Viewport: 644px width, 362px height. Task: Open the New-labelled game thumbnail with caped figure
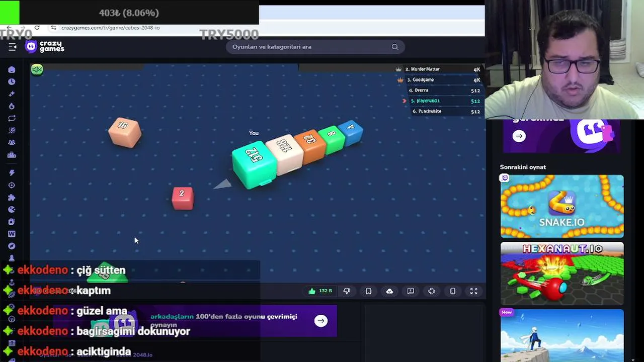(562, 335)
